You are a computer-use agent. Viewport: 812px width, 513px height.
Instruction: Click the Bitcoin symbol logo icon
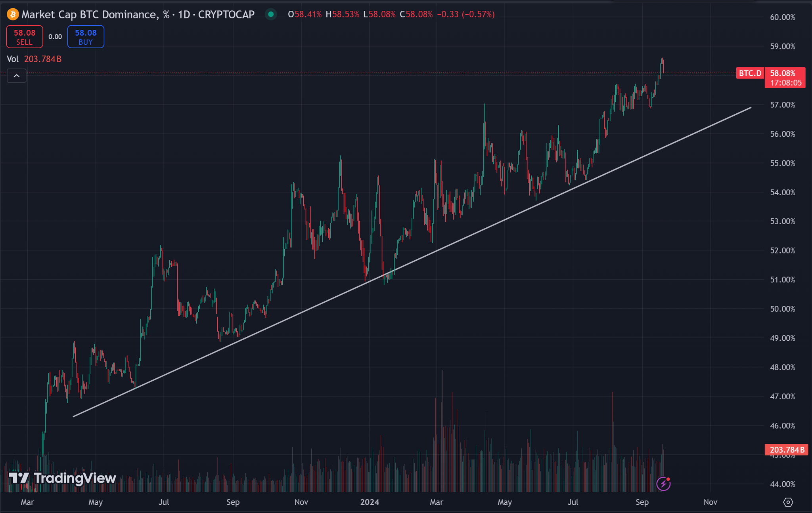[13, 15]
